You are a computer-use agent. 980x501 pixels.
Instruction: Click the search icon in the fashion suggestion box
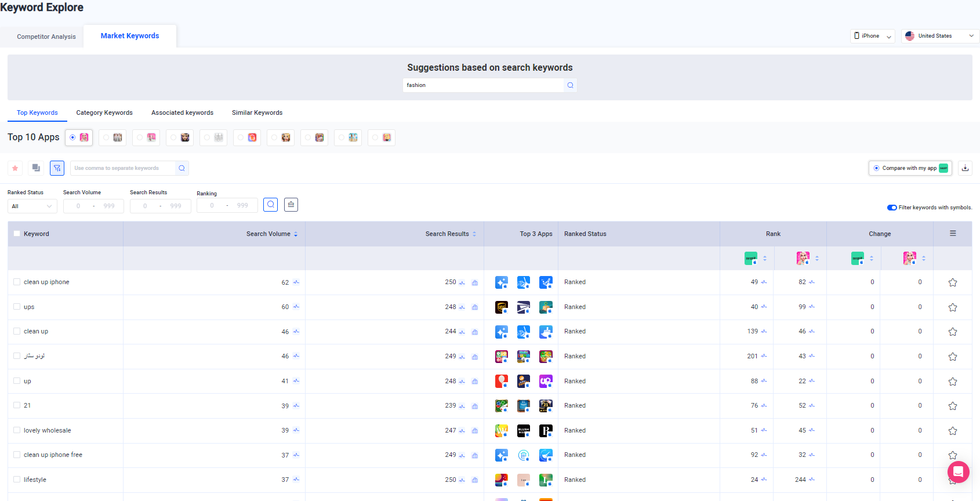[570, 85]
